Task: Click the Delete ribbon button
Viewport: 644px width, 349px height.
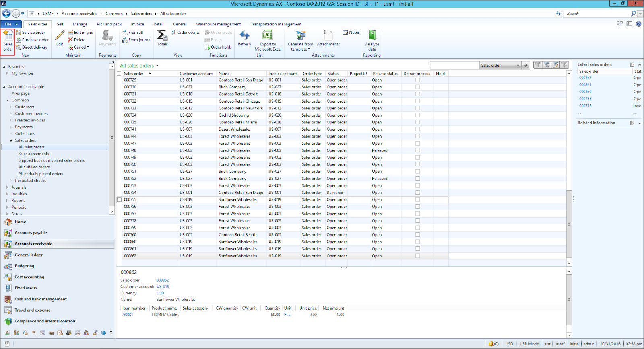Action: [76, 40]
